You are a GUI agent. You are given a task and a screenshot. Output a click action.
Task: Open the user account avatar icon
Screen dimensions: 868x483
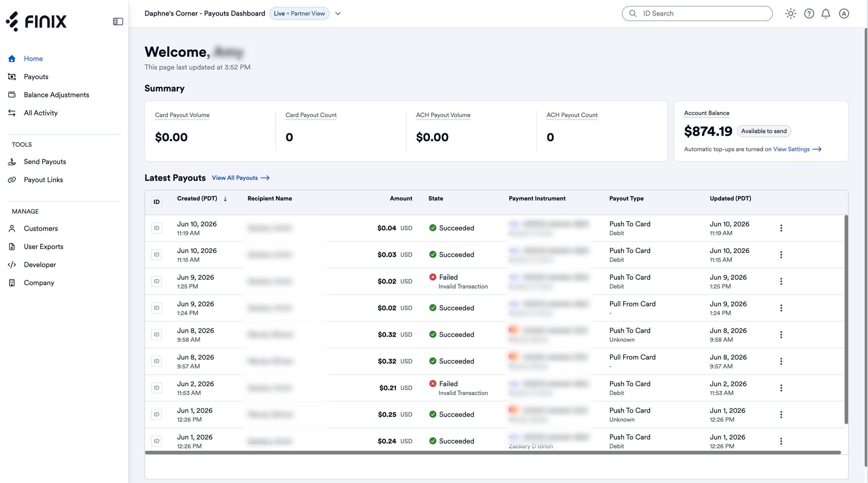[844, 13]
